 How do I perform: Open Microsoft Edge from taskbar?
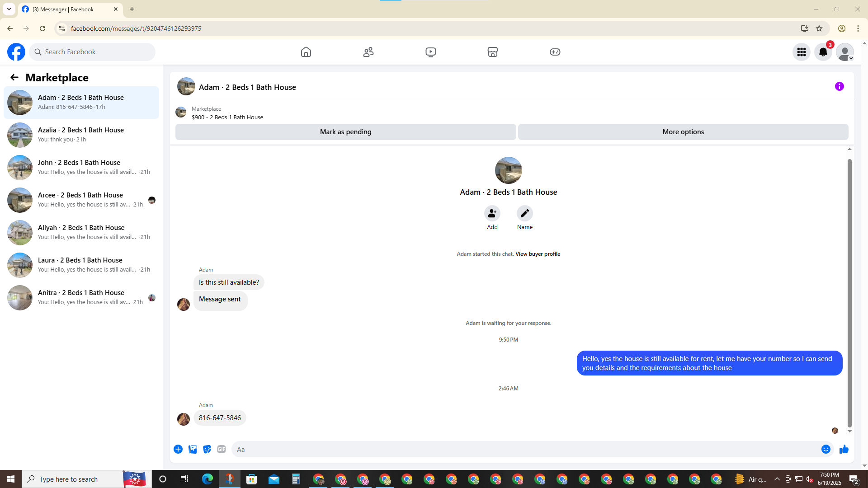[x=208, y=479]
